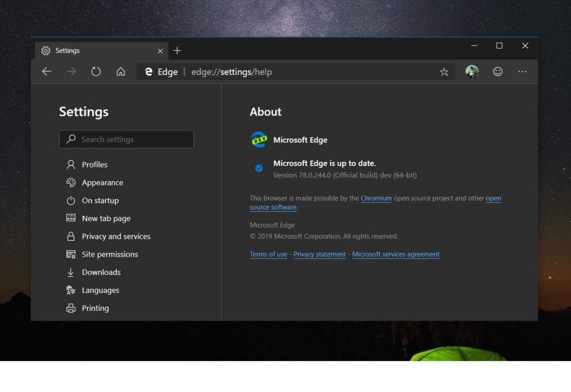Open Privacy and services settings
Screen dimensions: 571x392
click(x=115, y=237)
